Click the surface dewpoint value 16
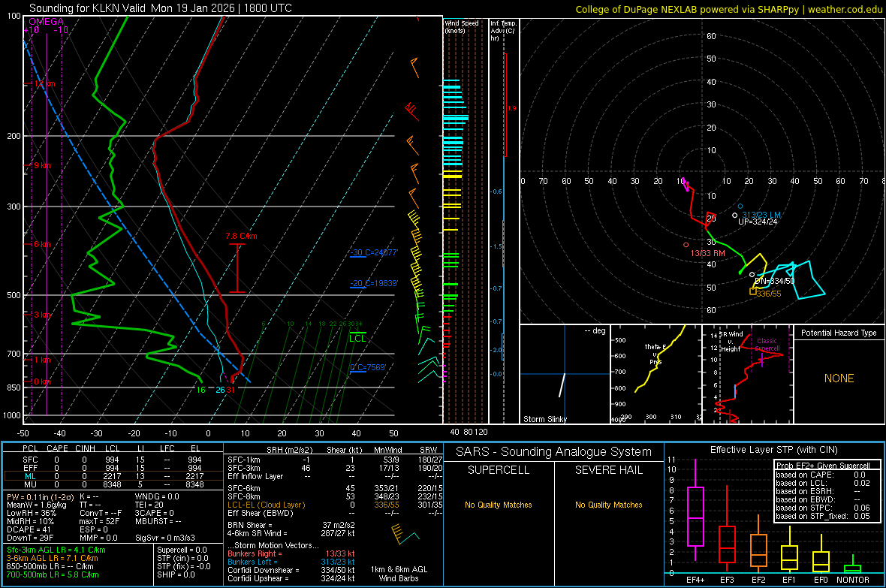The height and width of the screenshot is (588, 886). tap(200, 390)
